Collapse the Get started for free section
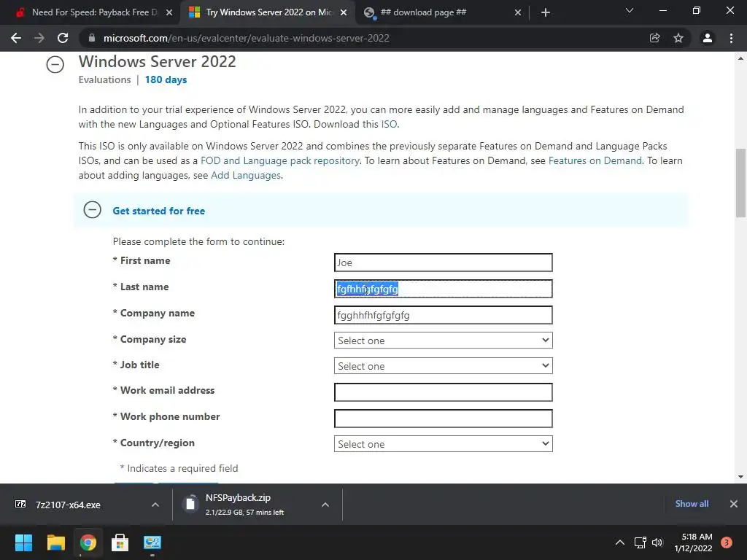Image resolution: width=747 pixels, height=560 pixels. coord(93,210)
